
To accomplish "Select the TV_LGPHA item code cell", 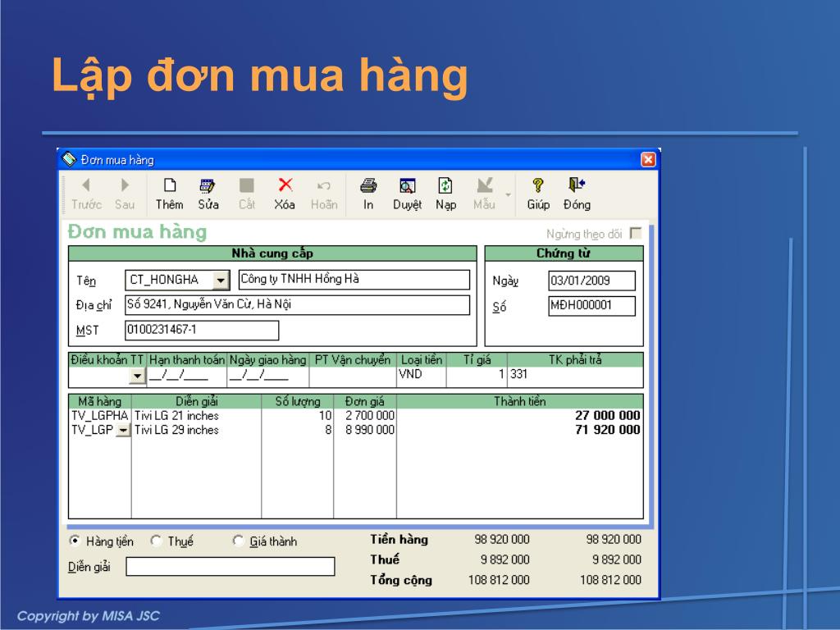I will point(100,416).
